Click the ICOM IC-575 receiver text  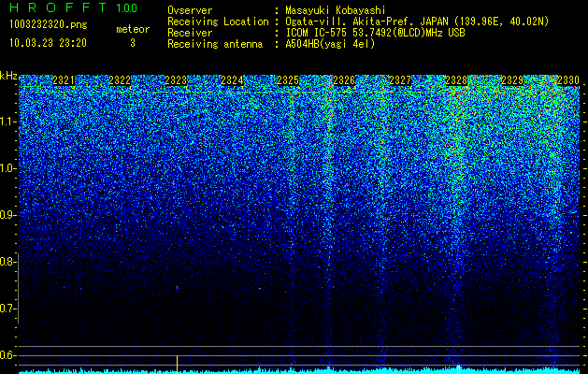pos(375,33)
